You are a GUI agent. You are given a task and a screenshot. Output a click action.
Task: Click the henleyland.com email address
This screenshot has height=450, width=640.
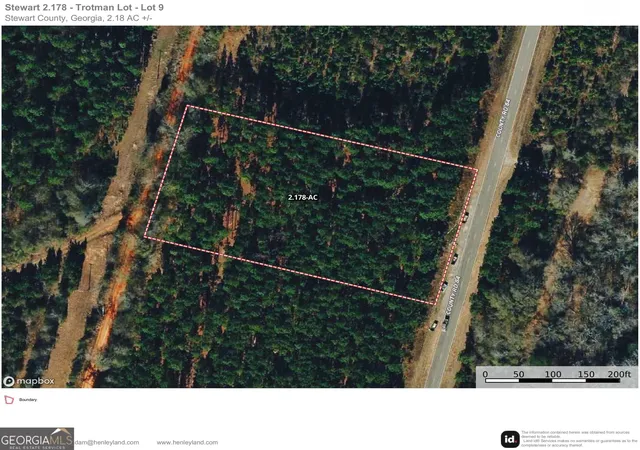coord(107,442)
